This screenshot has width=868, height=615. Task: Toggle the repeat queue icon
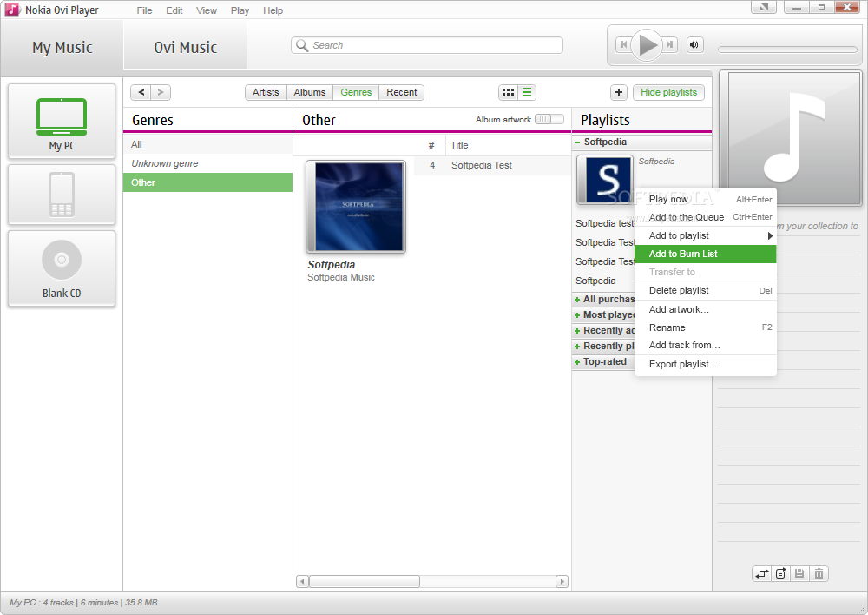(x=762, y=574)
